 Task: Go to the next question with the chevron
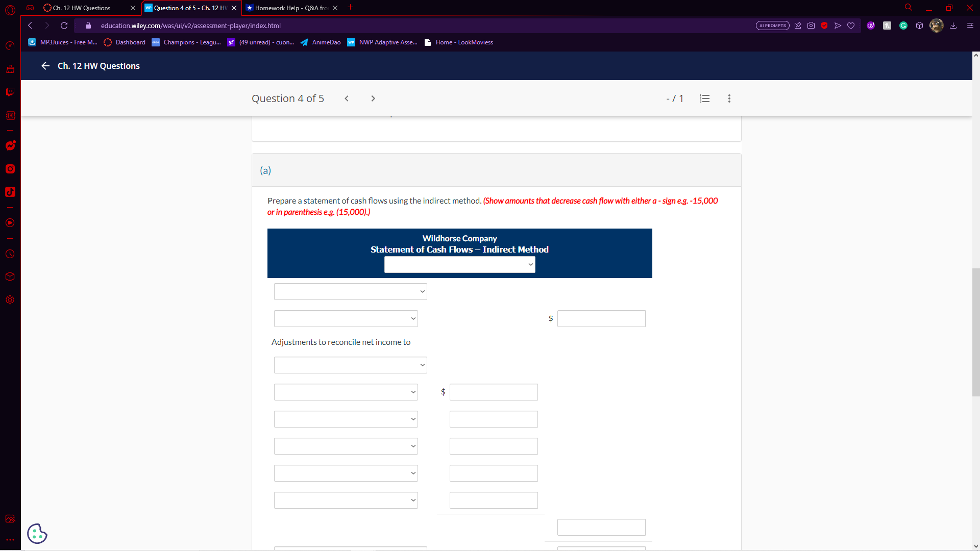pyautogui.click(x=373, y=98)
